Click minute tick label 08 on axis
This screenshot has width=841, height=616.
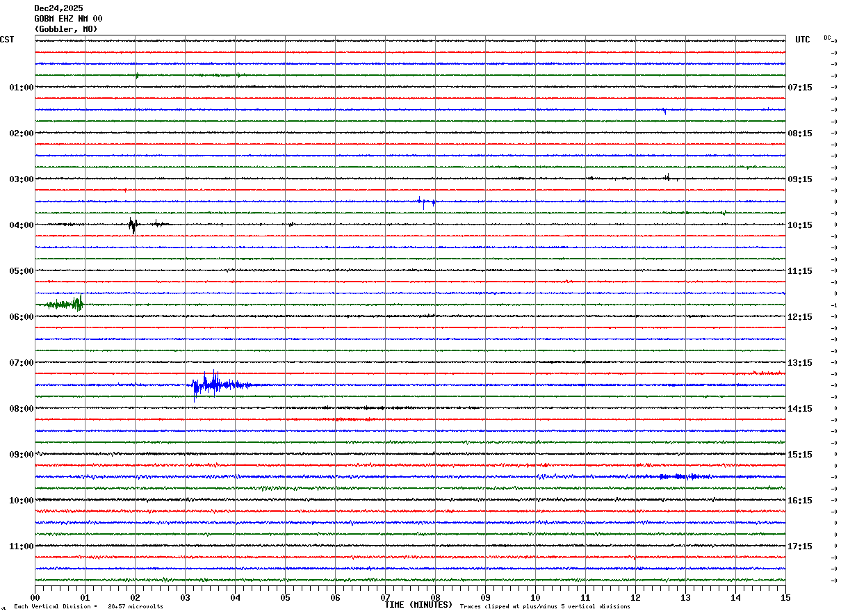[435, 597]
